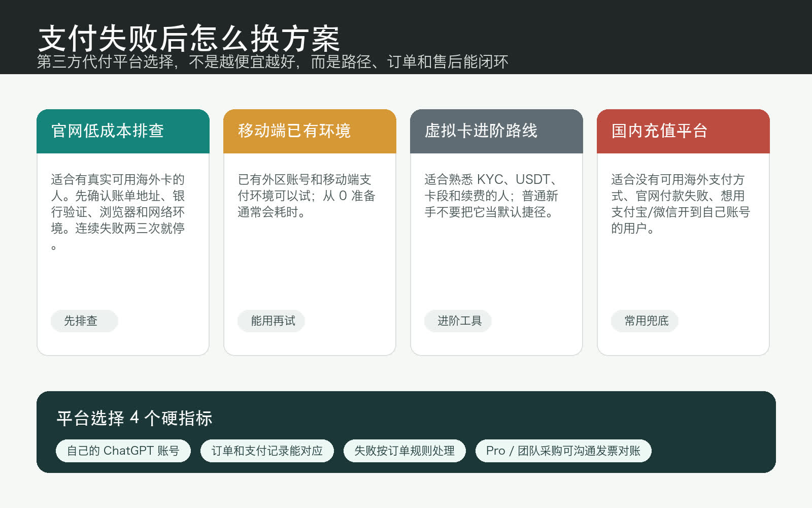The width and height of the screenshot is (812, 508).
Task: Click the 先排查 tag
Action: 84,321
